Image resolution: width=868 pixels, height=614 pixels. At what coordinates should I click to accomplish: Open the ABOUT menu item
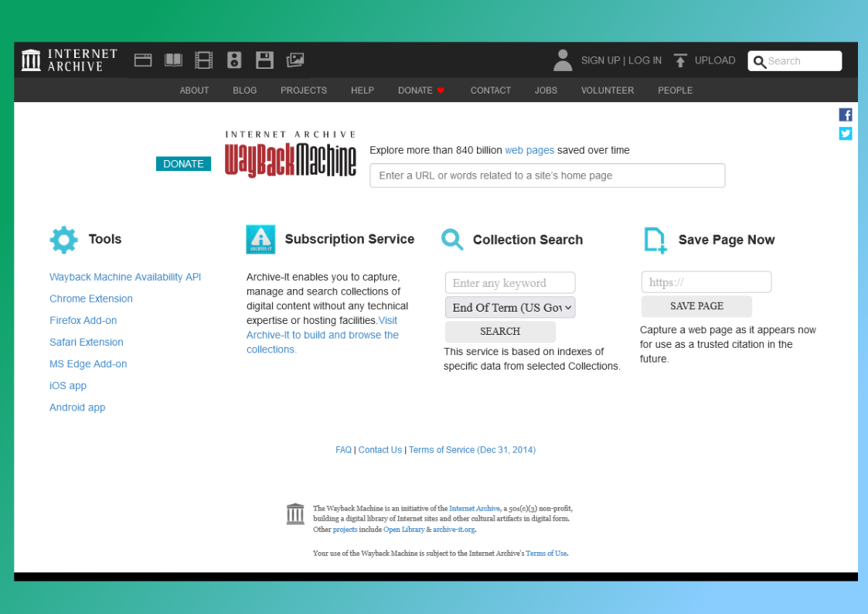click(x=194, y=90)
